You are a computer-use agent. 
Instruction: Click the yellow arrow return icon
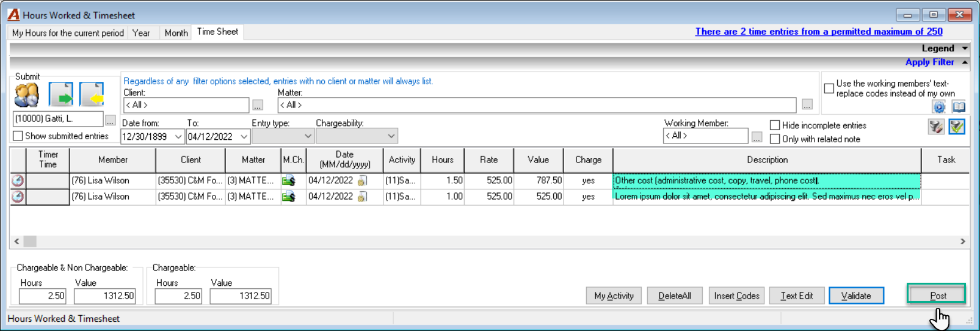click(x=91, y=95)
